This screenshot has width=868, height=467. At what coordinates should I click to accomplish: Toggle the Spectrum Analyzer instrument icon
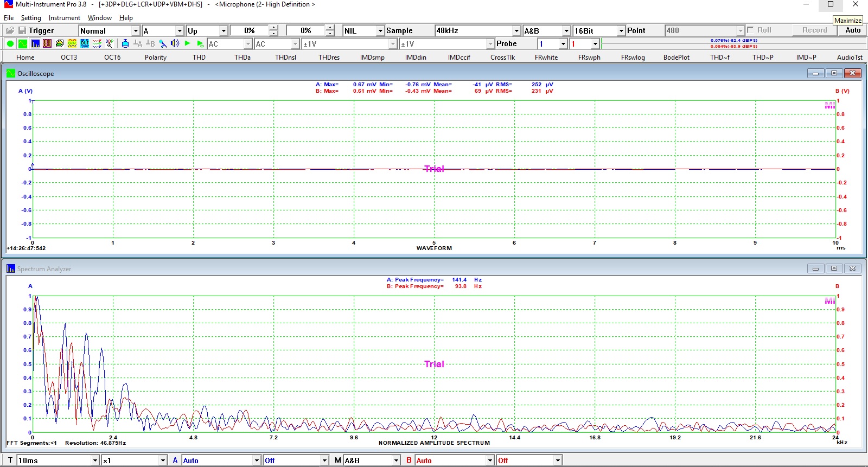35,44
